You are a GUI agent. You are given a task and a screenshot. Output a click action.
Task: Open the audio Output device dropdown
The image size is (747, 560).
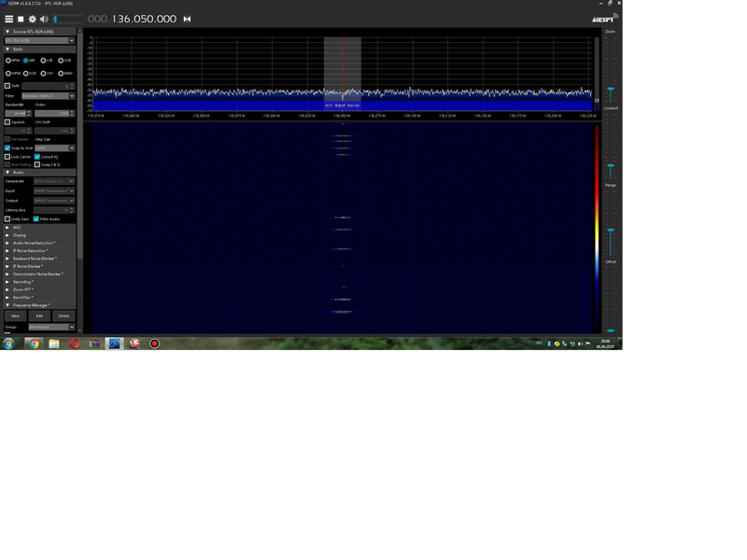54,201
